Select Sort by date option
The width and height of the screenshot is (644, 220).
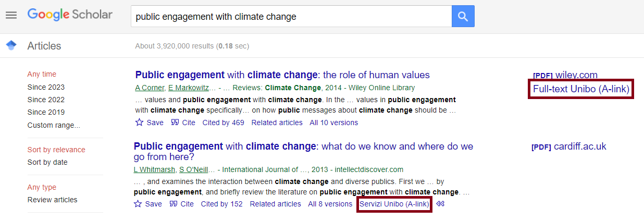[x=47, y=162]
